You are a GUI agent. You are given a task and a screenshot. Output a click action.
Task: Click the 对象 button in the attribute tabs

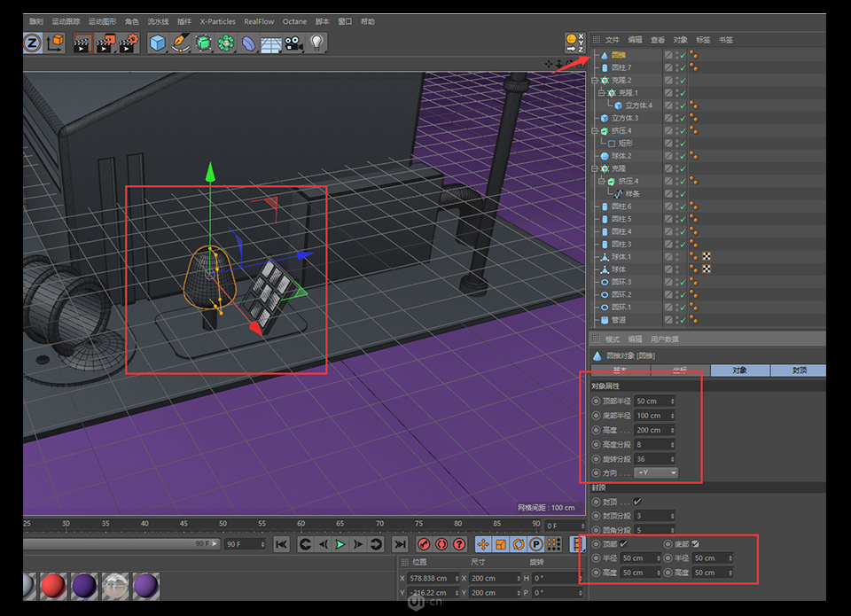(x=740, y=370)
